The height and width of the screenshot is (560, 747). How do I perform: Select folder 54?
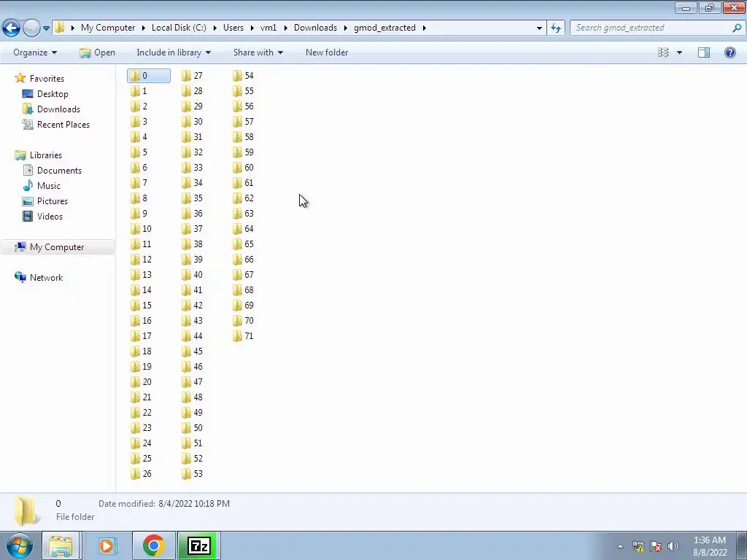243,76
